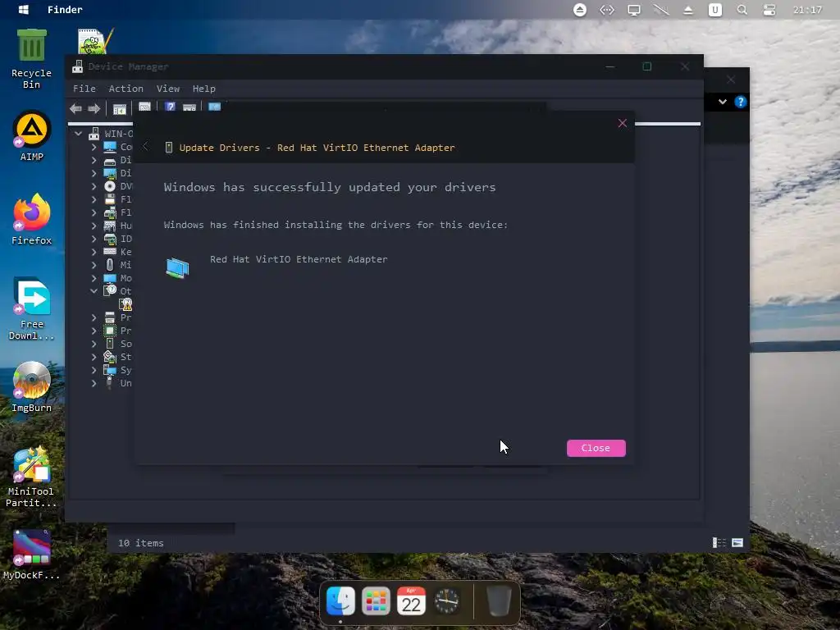This screenshot has width=840, height=630.
Task: Expand the Mice (Mi) node
Action: click(94, 265)
